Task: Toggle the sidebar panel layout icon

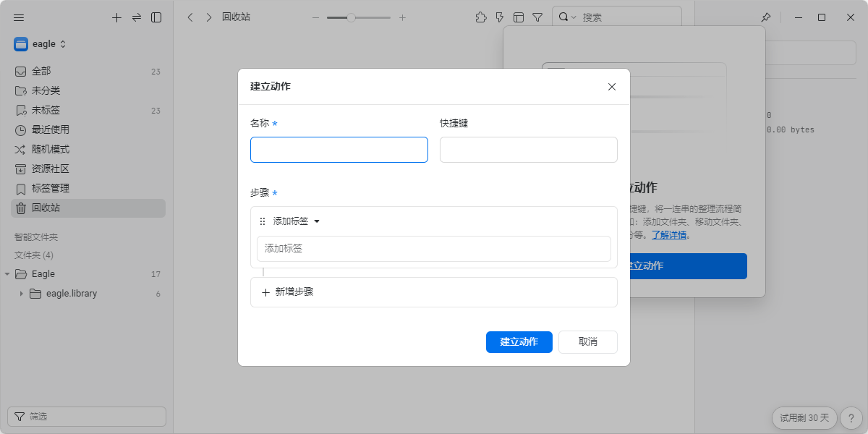Action: click(x=156, y=17)
